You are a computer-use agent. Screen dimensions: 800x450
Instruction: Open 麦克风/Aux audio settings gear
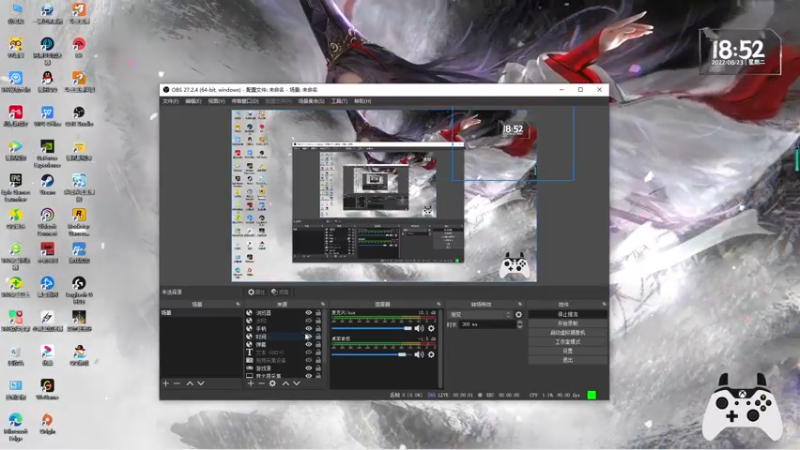pos(431,328)
